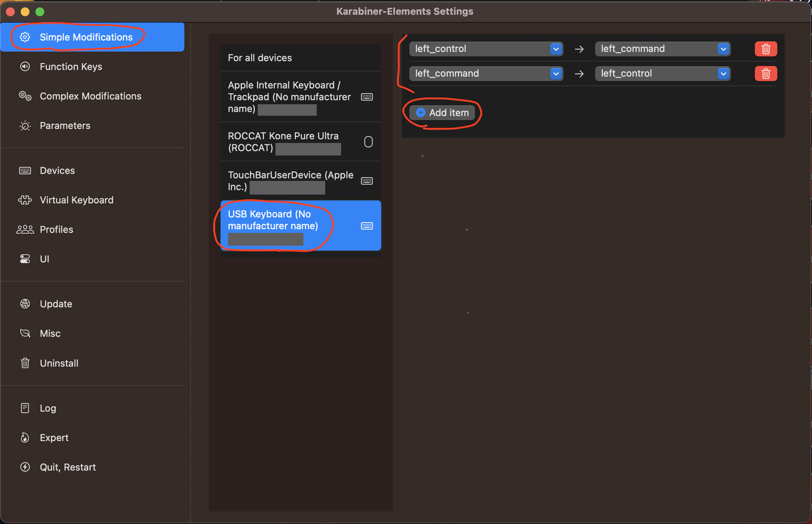Click the Expert flame icon
812x524 pixels.
click(25, 437)
